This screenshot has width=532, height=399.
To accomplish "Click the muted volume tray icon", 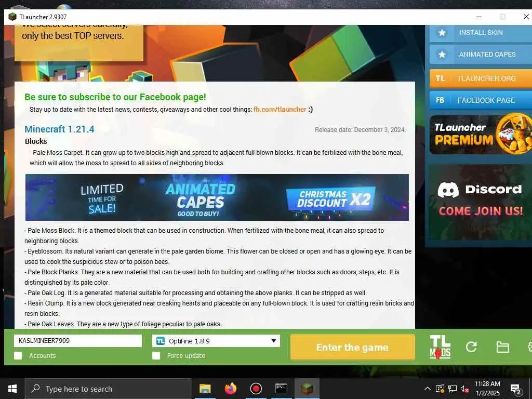I will click(465, 389).
